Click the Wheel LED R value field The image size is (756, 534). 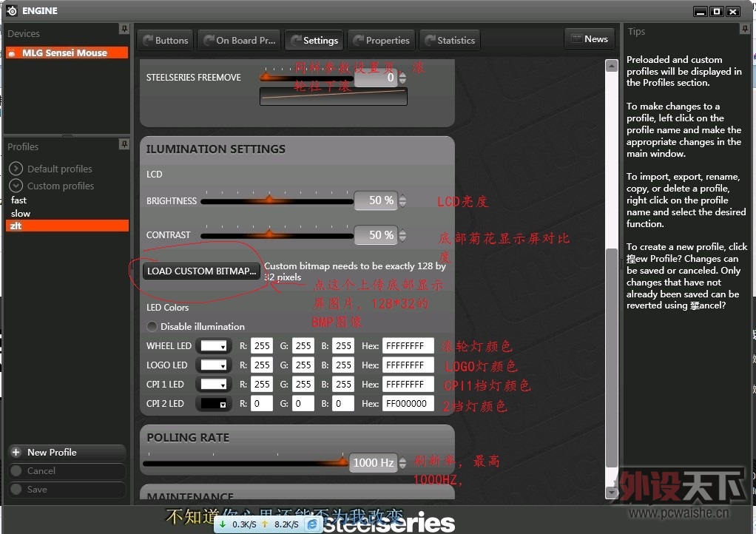click(262, 345)
